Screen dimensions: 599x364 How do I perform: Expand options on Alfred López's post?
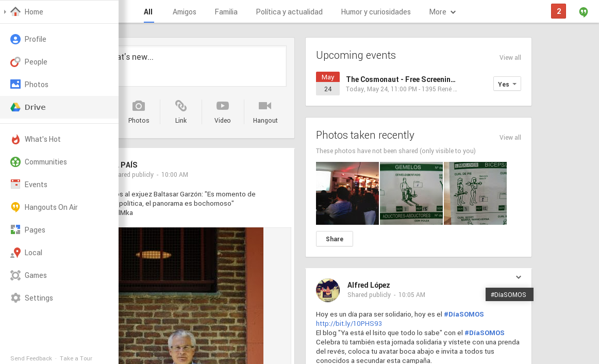[519, 277]
